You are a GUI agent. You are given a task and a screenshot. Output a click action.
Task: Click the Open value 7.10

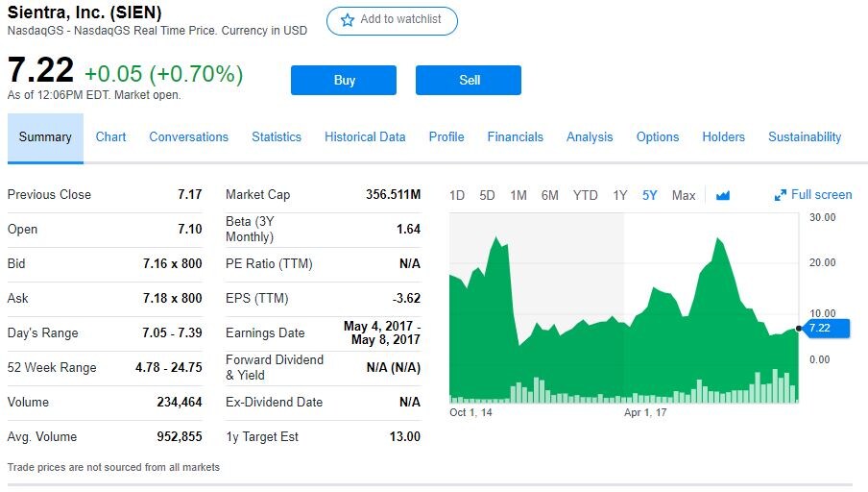[x=190, y=229]
